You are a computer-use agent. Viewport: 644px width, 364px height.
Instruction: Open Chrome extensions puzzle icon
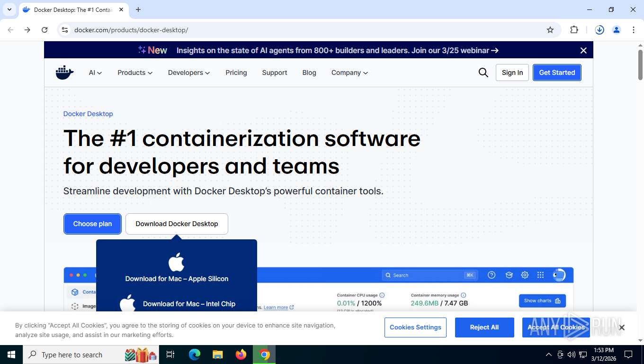574,30
